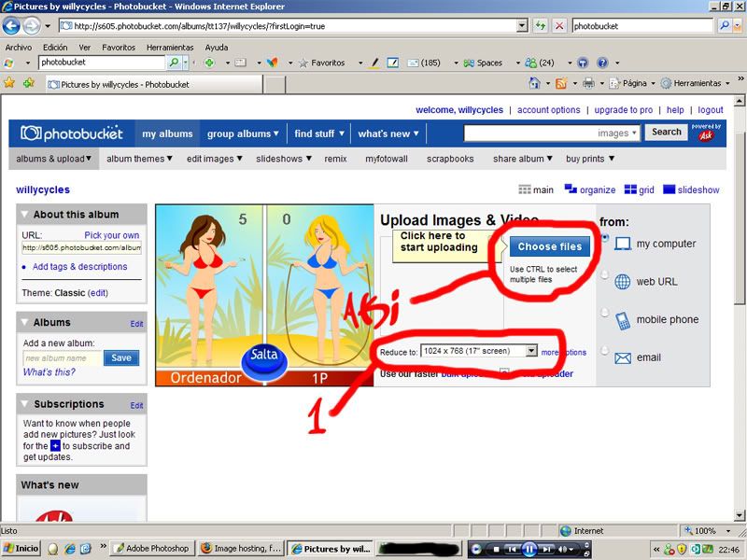Click the Inicio start button
747x560 pixels.
(x=21, y=549)
